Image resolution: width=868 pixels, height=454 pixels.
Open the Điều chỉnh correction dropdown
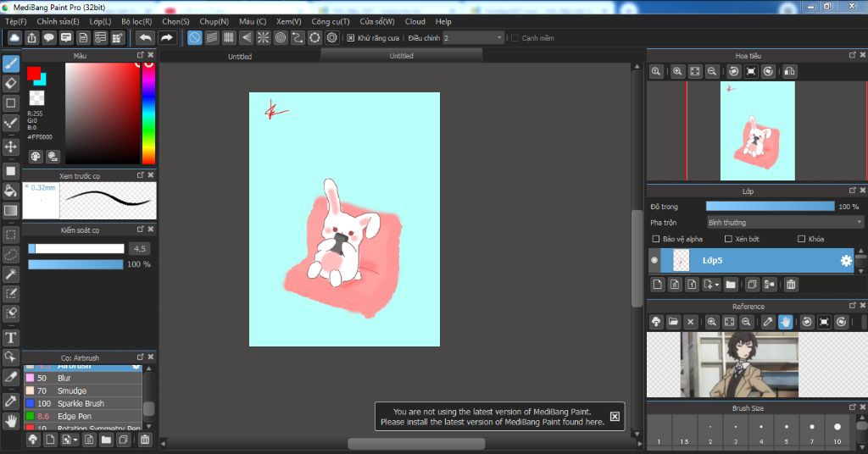point(473,38)
